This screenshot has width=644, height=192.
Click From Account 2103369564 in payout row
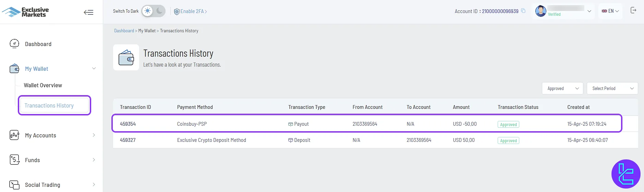365,124
